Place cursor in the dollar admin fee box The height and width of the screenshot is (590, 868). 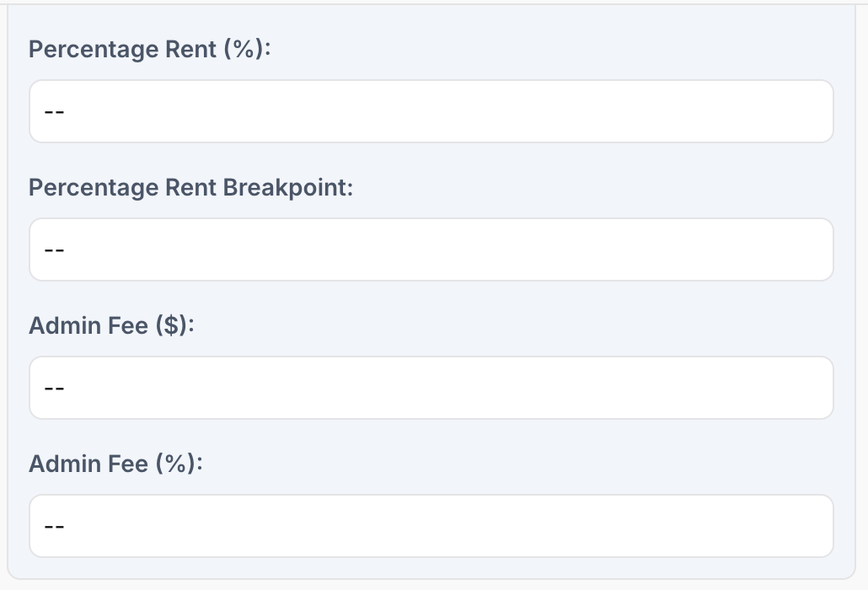(431, 388)
